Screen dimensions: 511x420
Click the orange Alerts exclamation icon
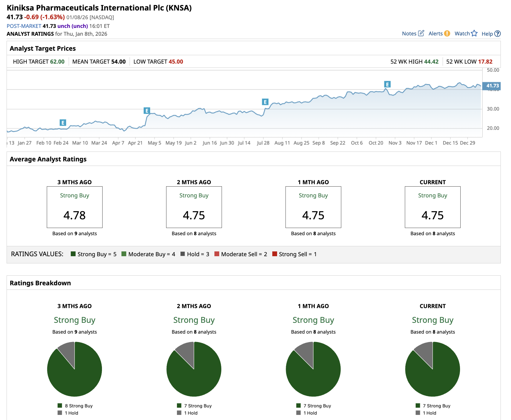pyautogui.click(x=447, y=33)
